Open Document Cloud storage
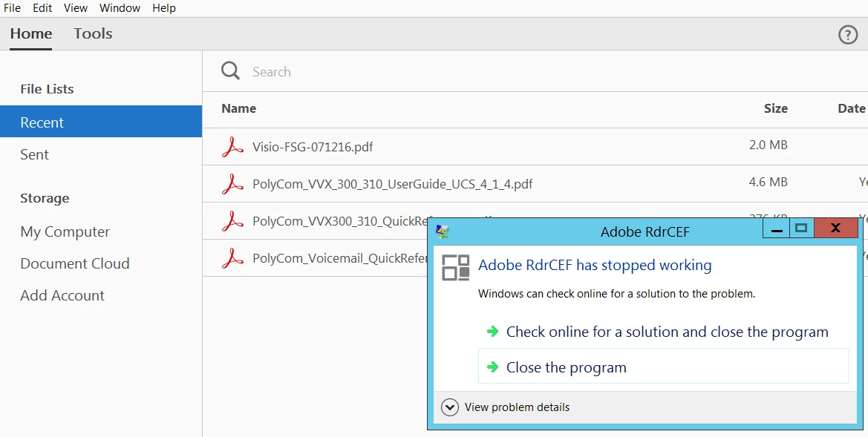 75,263
